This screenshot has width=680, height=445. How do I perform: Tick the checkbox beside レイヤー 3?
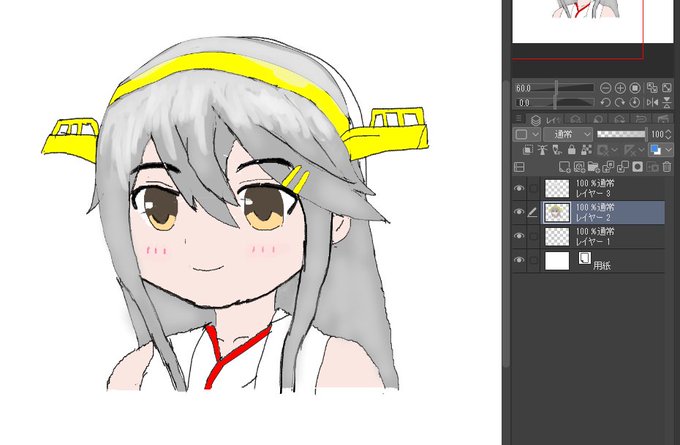pyautogui.click(x=533, y=188)
